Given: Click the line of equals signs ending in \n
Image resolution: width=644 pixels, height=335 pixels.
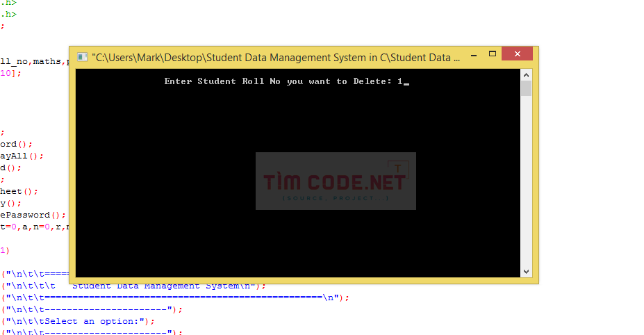Looking at the screenshot, I should tap(175, 297).
